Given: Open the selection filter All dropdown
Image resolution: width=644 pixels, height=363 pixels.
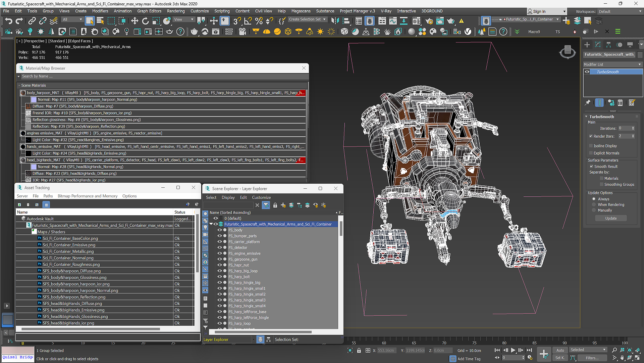Looking at the screenshot, I should pos(72,19).
